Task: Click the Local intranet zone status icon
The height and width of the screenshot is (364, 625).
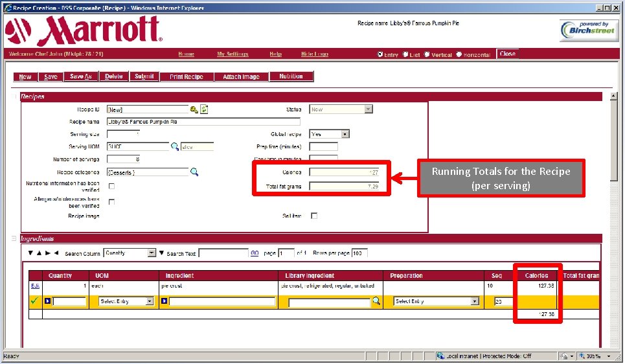Action: [440, 356]
